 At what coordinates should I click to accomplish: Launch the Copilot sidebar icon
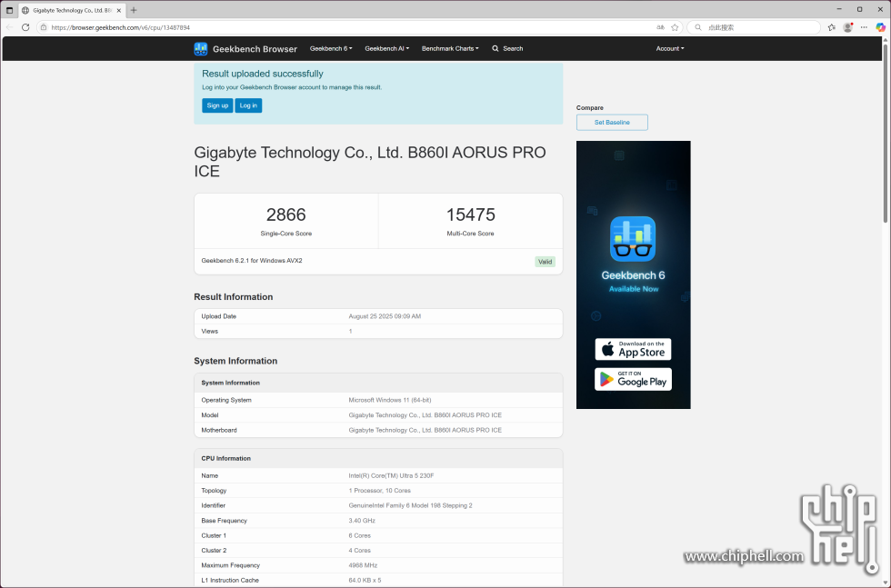click(x=880, y=27)
